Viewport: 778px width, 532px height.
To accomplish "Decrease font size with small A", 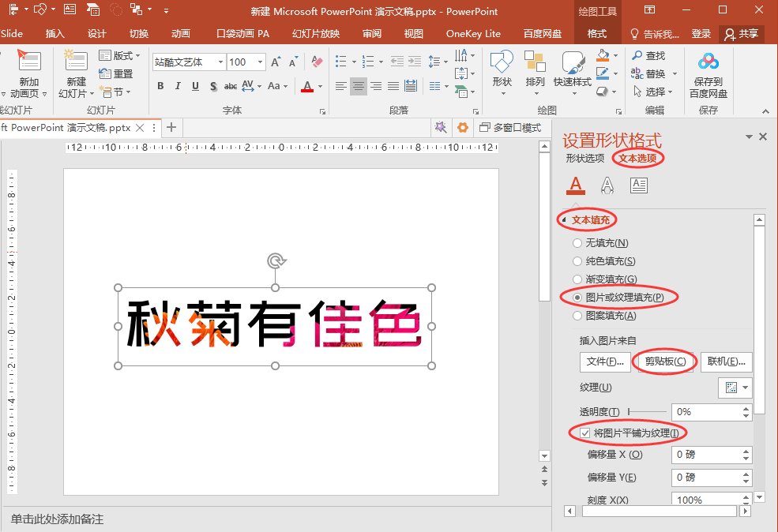I will tap(293, 62).
